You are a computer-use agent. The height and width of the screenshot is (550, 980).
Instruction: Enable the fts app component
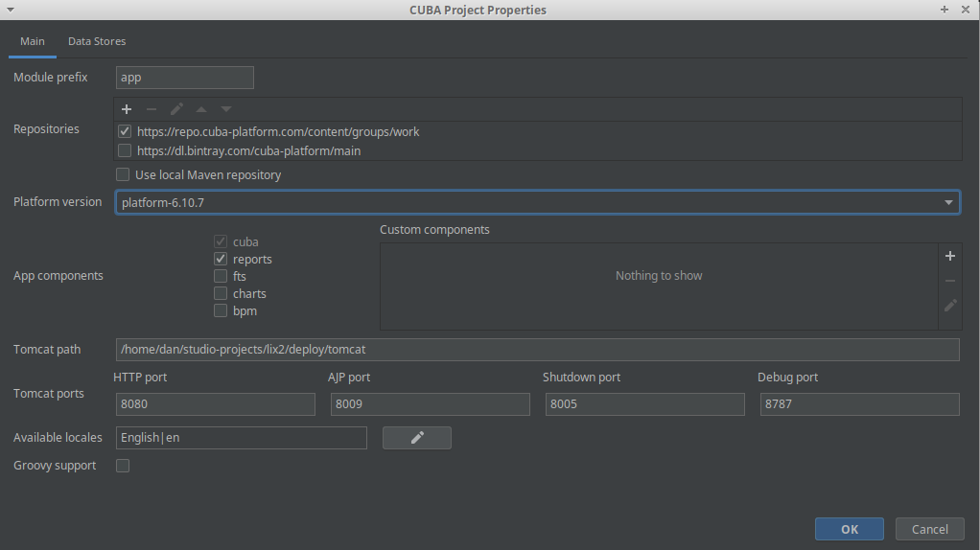[220, 276]
